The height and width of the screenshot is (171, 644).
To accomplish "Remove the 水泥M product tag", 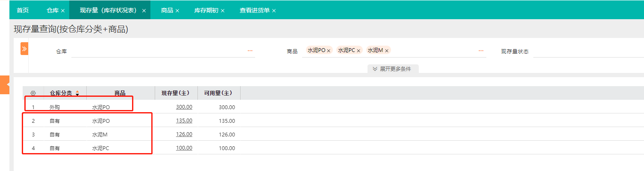I will (387, 51).
